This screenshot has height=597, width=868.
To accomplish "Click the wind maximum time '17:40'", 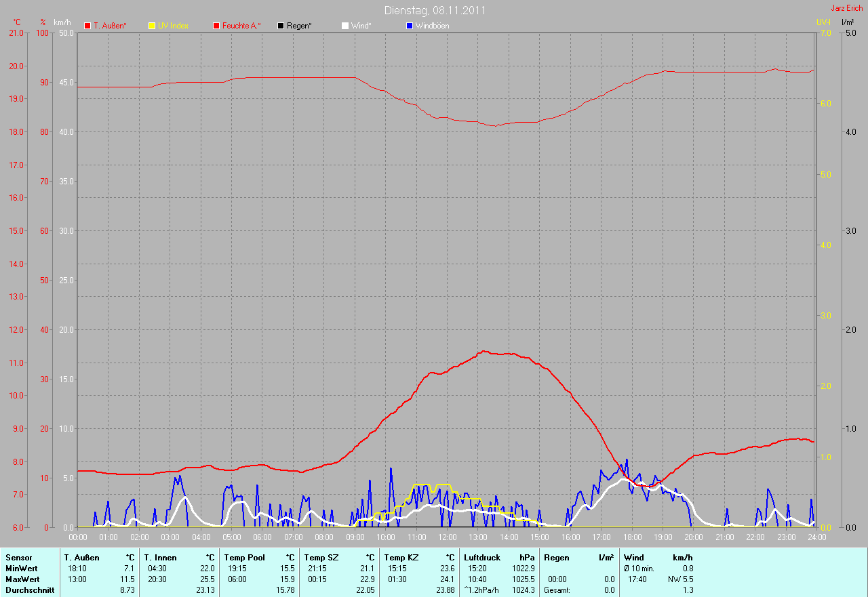I will pyautogui.click(x=637, y=579).
